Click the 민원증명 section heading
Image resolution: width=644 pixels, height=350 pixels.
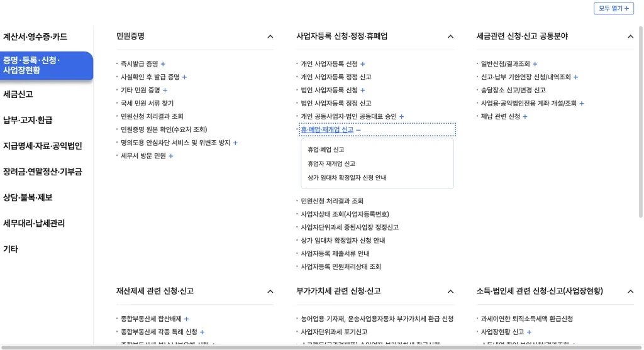point(130,36)
